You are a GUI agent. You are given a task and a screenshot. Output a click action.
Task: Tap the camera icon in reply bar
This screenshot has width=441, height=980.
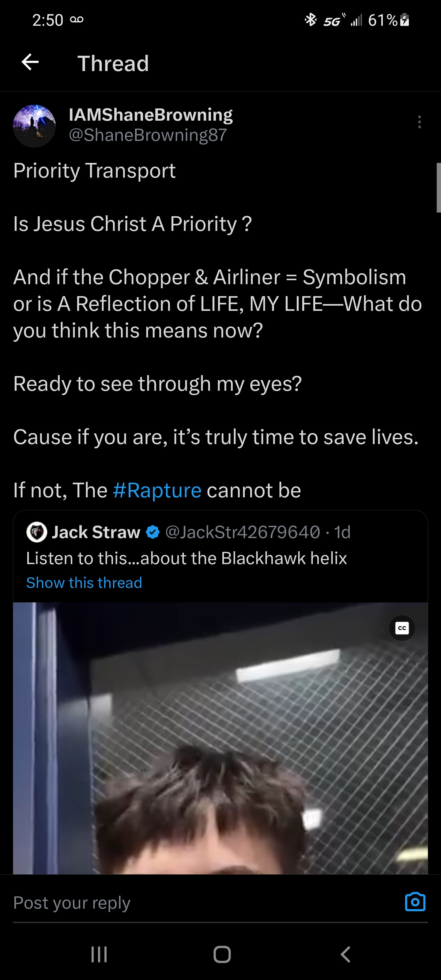415,902
